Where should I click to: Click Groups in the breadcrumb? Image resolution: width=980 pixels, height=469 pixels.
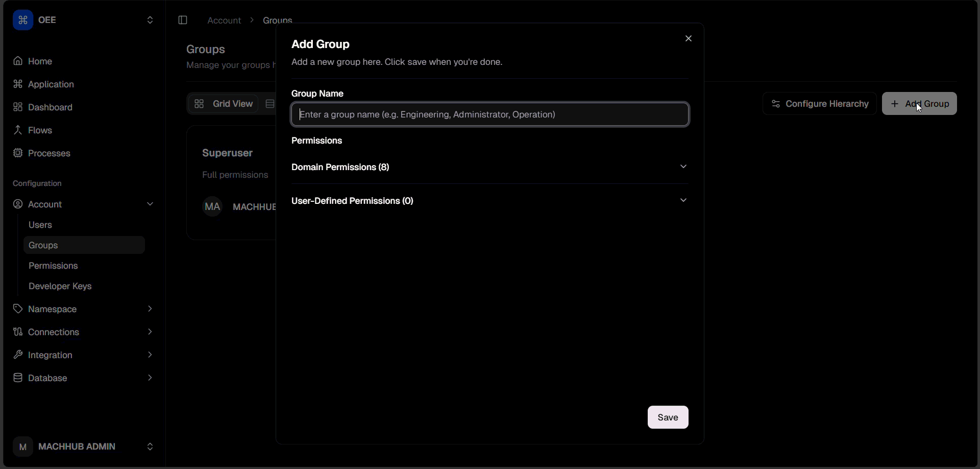point(278,20)
